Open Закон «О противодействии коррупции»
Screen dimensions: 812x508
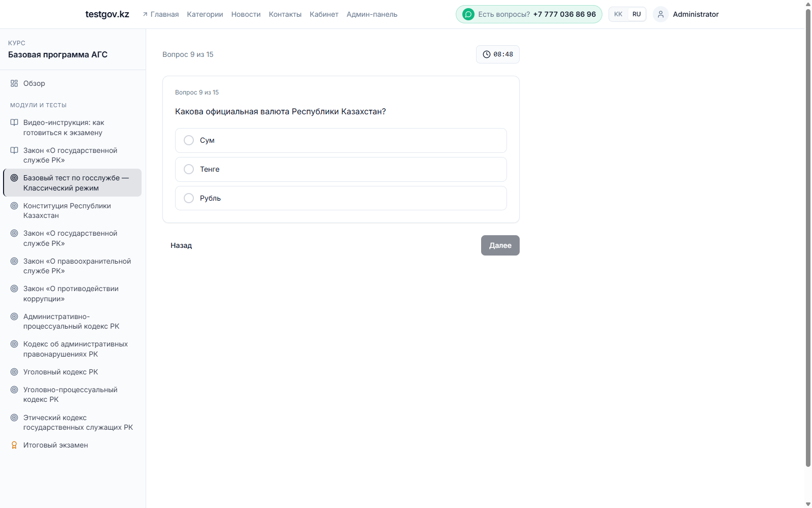[x=73, y=294]
